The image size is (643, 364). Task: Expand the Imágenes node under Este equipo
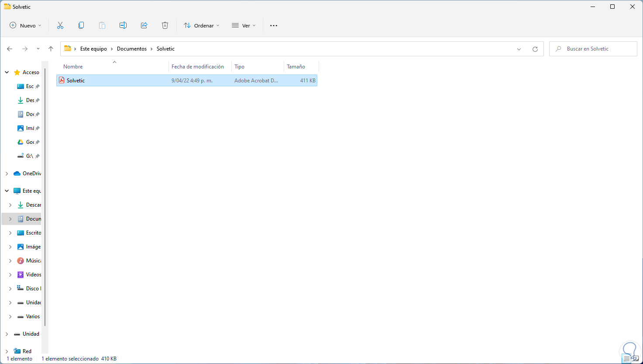point(10,247)
